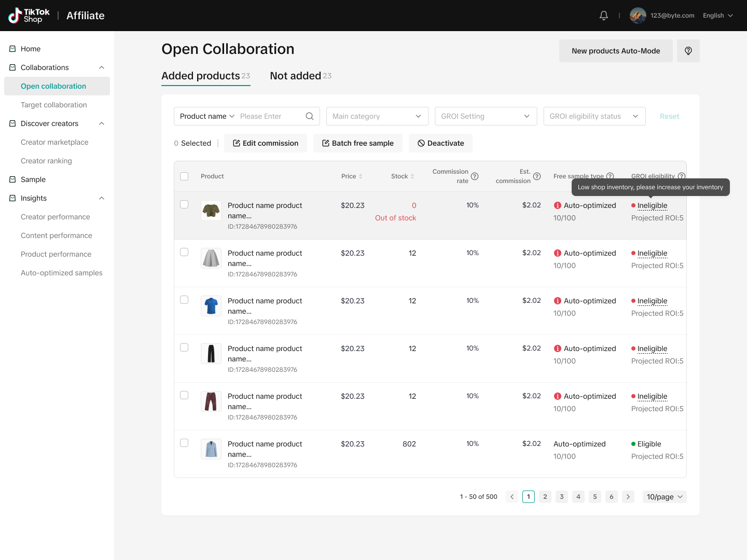Open the Main category dropdown
This screenshot has width=747, height=560.
377,116
